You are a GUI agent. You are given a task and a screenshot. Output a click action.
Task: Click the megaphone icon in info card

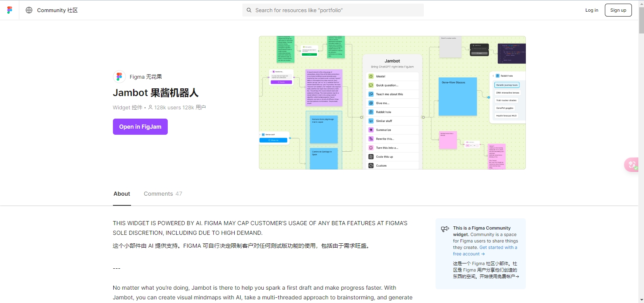(x=445, y=229)
